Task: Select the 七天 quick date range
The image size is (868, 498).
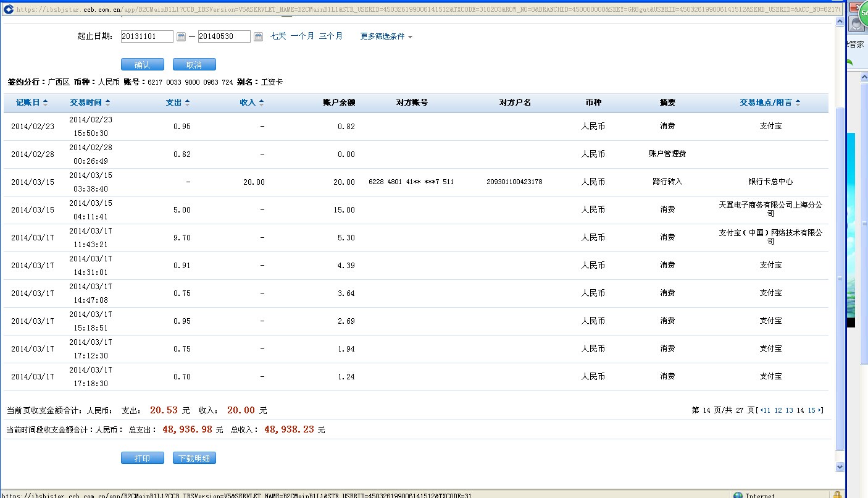Action: coord(278,36)
